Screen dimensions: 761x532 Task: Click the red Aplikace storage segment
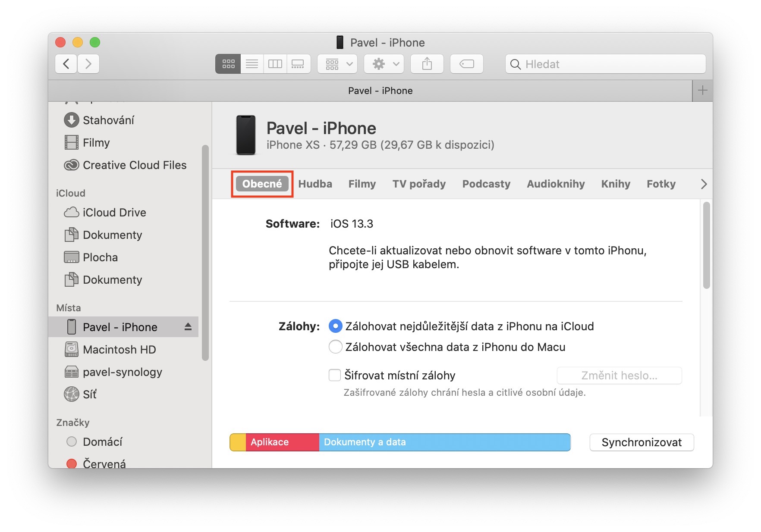click(x=282, y=442)
